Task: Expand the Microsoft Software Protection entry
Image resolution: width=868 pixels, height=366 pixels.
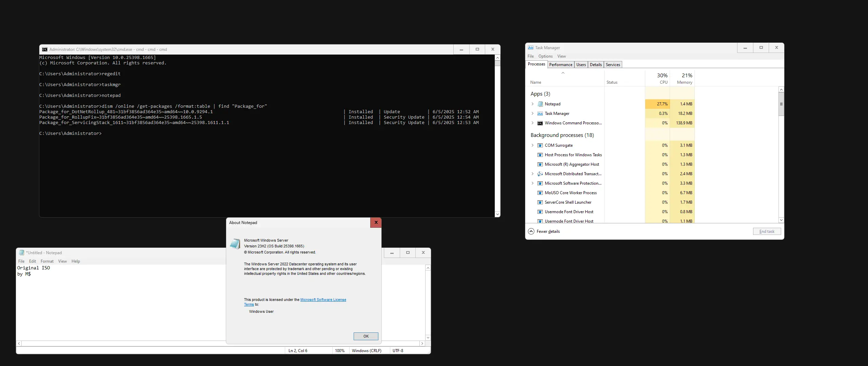Action: 532,183
